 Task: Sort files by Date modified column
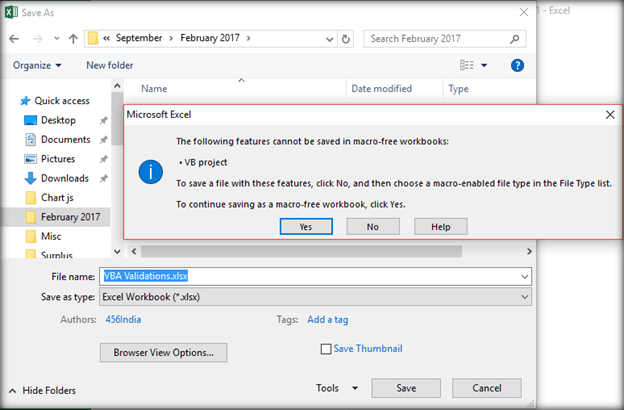(x=382, y=88)
